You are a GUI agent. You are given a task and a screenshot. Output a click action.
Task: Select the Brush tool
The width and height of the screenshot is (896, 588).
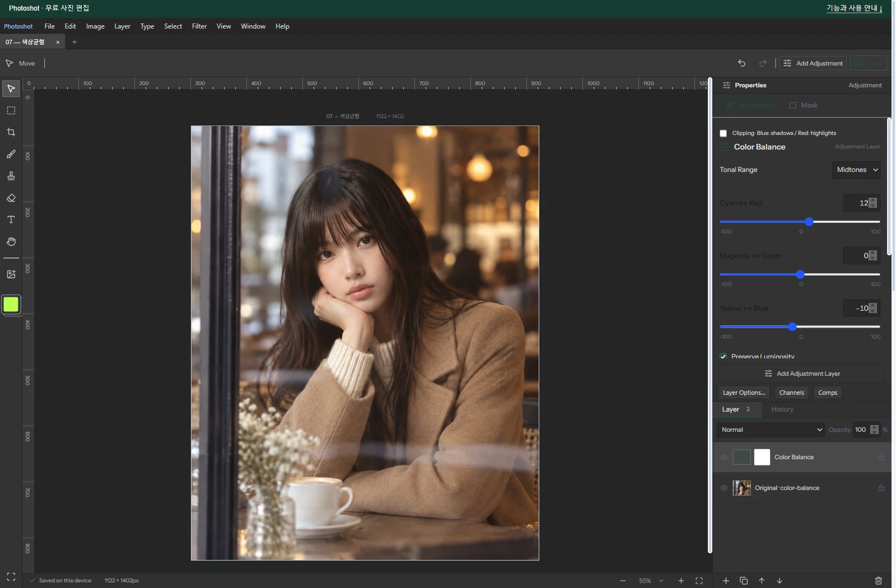click(x=11, y=154)
